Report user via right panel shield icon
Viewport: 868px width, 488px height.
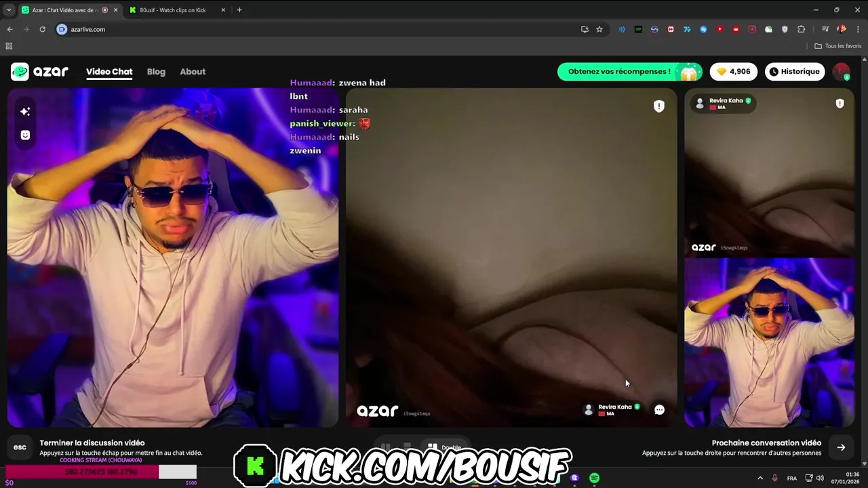pyautogui.click(x=840, y=104)
